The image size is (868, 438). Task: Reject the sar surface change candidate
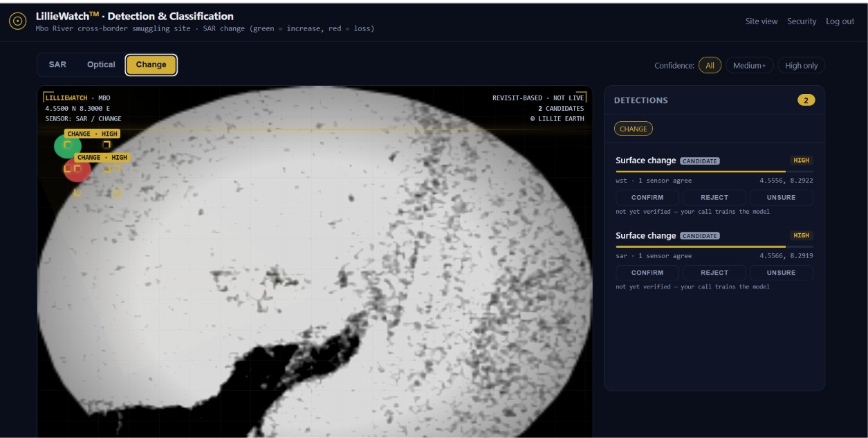coord(714,273)
